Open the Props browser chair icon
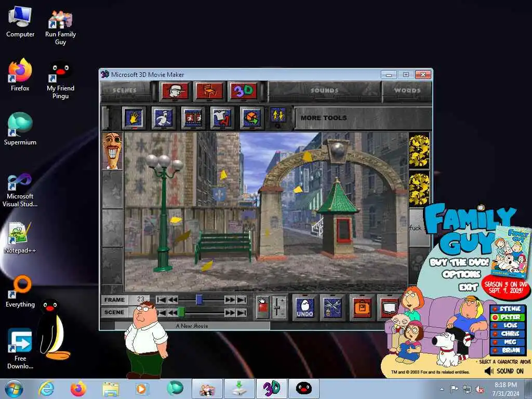Image resolution: width=532 pixels, height=399 pixels. coord(209,91)
